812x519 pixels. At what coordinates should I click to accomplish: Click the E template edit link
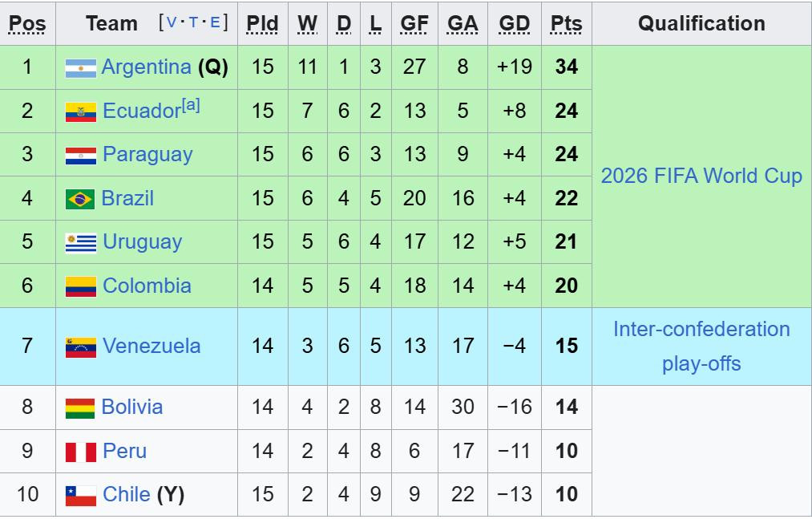click(215, 22)
